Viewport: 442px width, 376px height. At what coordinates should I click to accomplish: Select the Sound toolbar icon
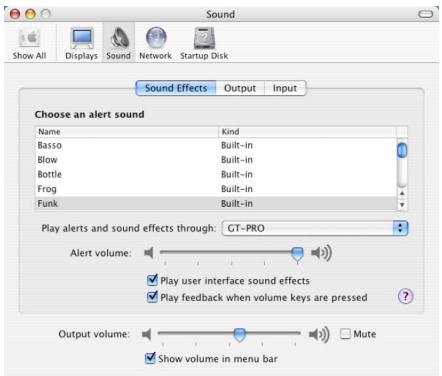[x=118, y=44]
